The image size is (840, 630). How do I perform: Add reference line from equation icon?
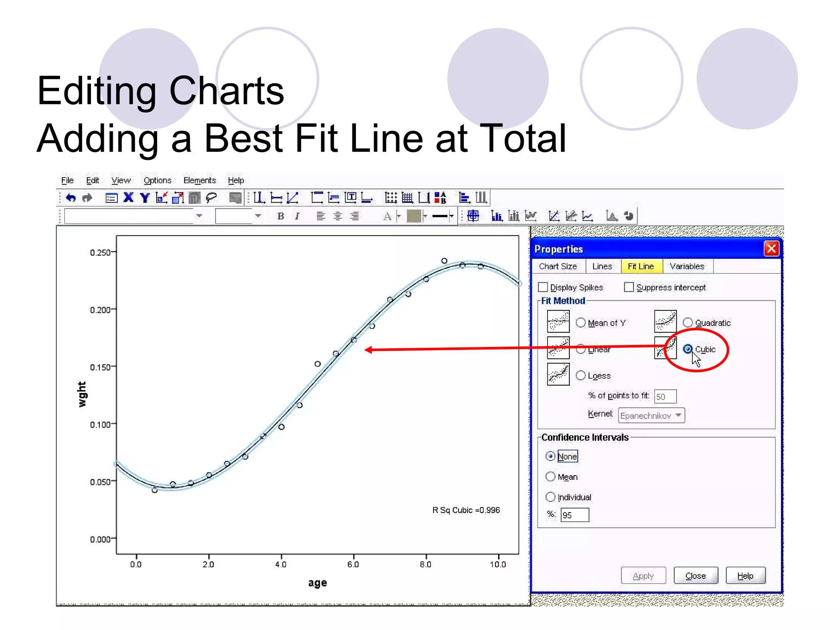293,198
